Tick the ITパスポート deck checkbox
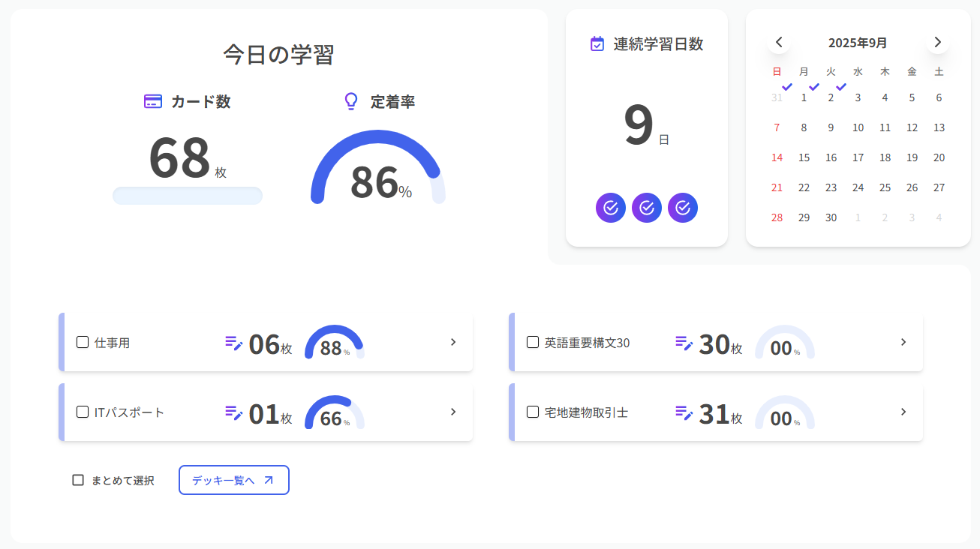This screenshot has width=980, height=549. (x=83, y=412)
